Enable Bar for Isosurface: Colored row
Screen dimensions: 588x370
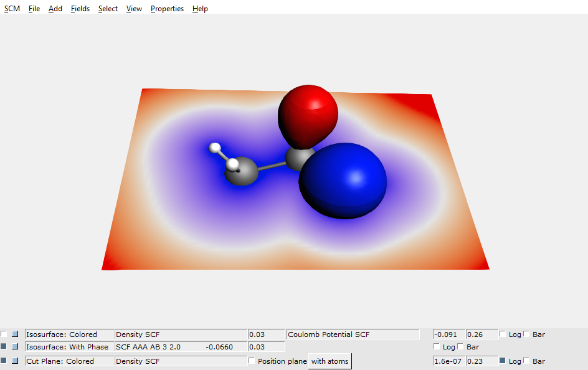click(526, 334)
